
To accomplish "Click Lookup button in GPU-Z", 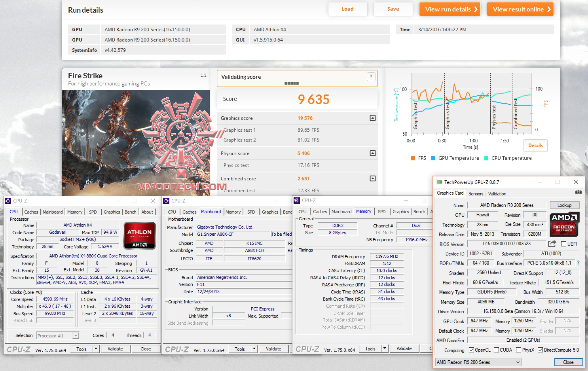I will (x=564, y=205).
